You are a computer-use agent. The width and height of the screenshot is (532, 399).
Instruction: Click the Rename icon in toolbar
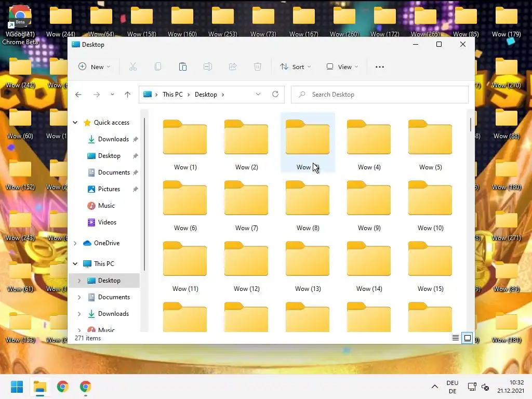pos(208,67)
